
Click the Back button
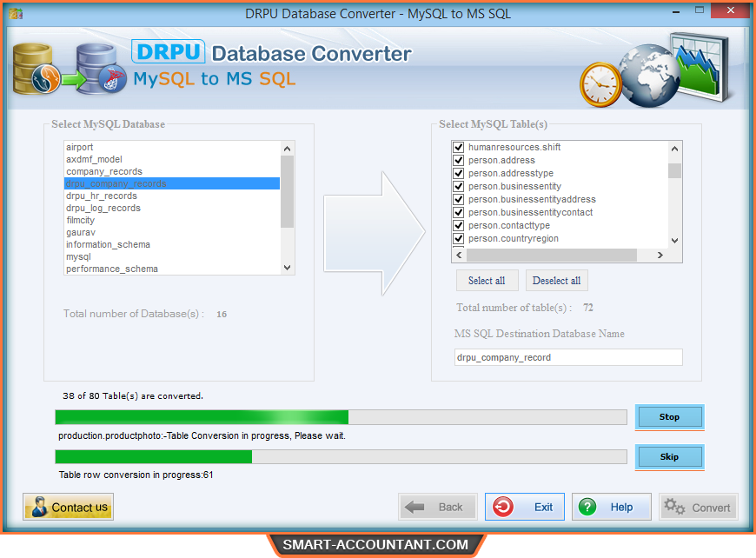437,507
